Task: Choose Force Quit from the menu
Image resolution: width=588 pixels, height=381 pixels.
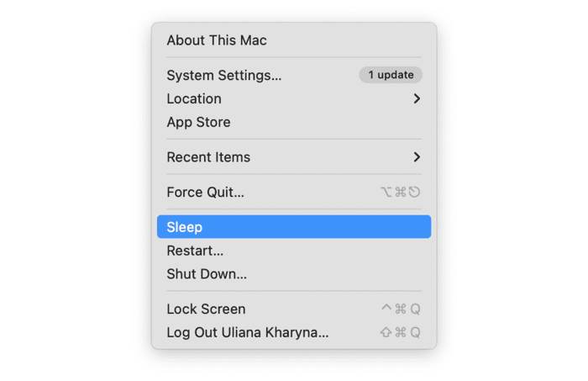Action: [206, 192]
